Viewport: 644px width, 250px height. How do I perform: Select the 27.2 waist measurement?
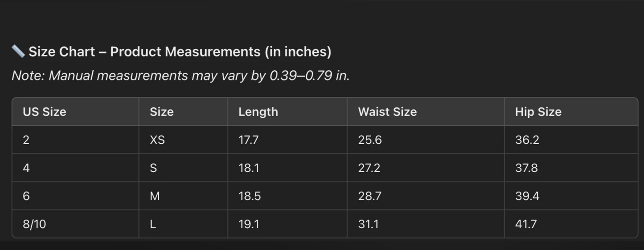(369, 168)
